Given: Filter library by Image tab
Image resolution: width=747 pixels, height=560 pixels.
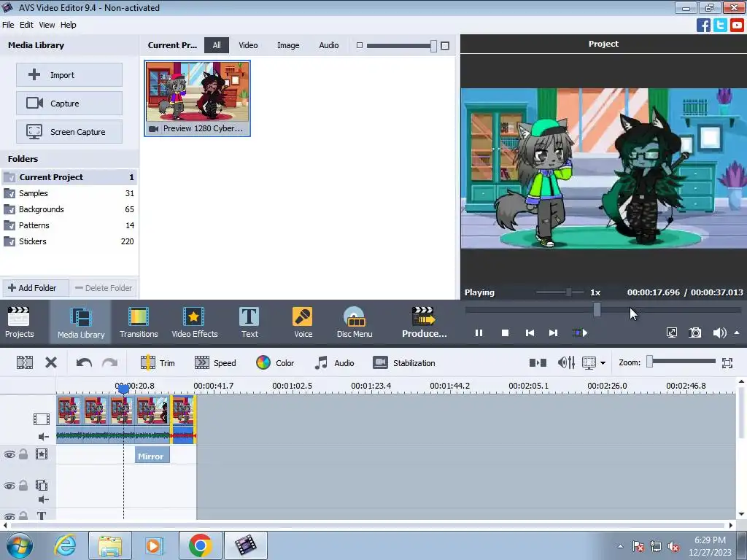Looking at the screenshot, I should click(x=288, y=45).
